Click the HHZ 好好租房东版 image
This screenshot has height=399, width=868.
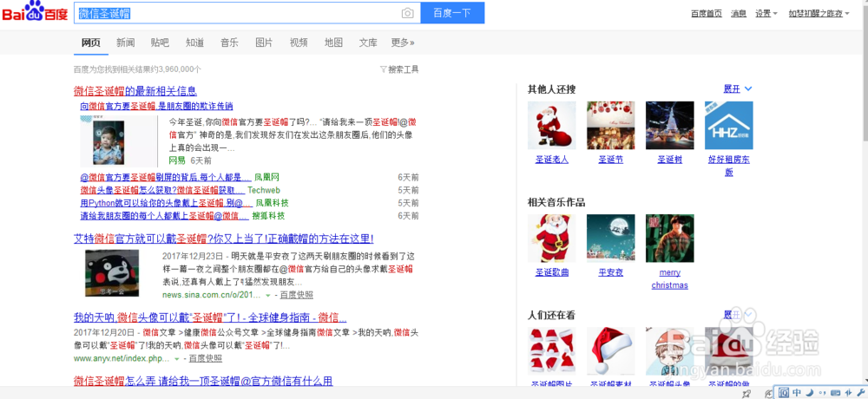coord(728,125)
